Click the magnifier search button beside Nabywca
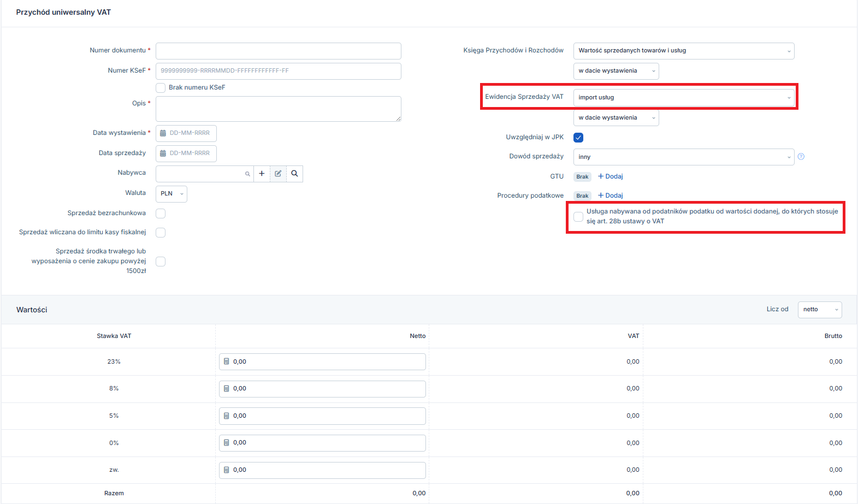 (294, 174)
